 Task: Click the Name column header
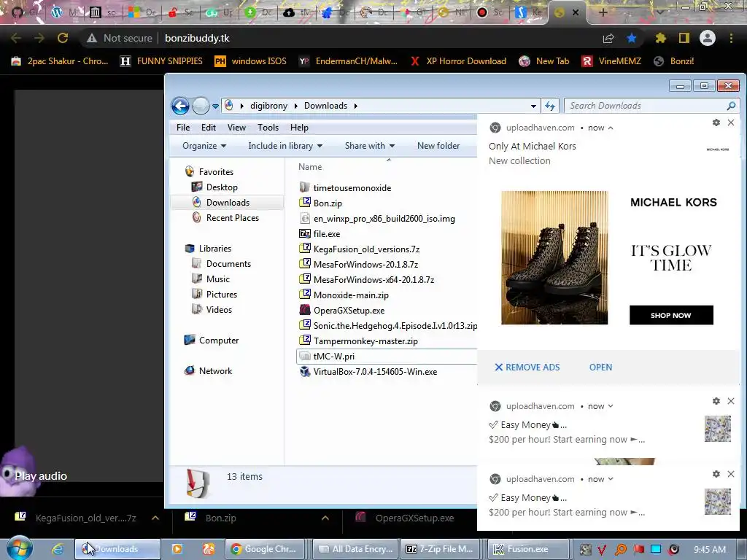pyautogui.click(x=310, y=167)
